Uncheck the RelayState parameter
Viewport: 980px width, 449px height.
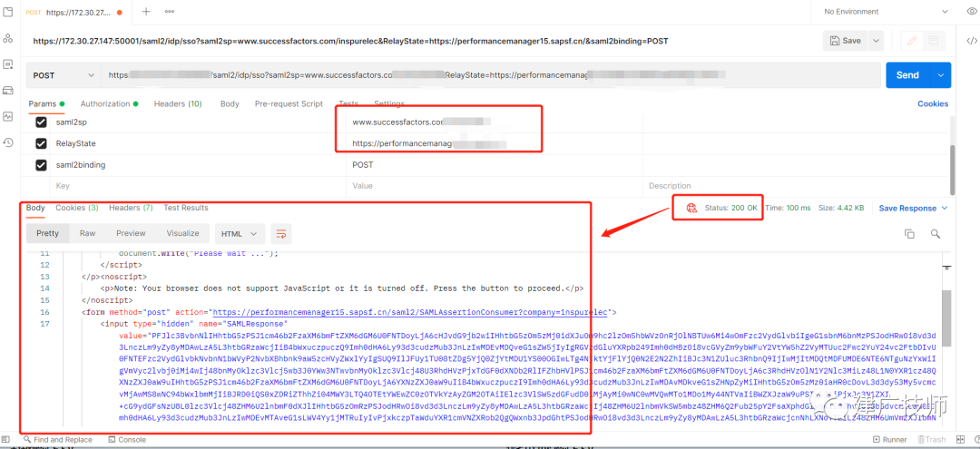coord(41,143)
